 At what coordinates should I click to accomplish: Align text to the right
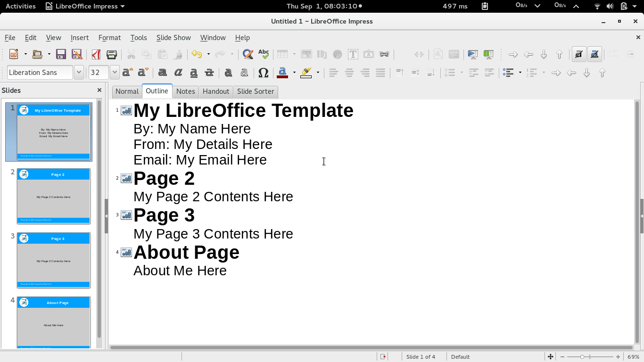365,73
